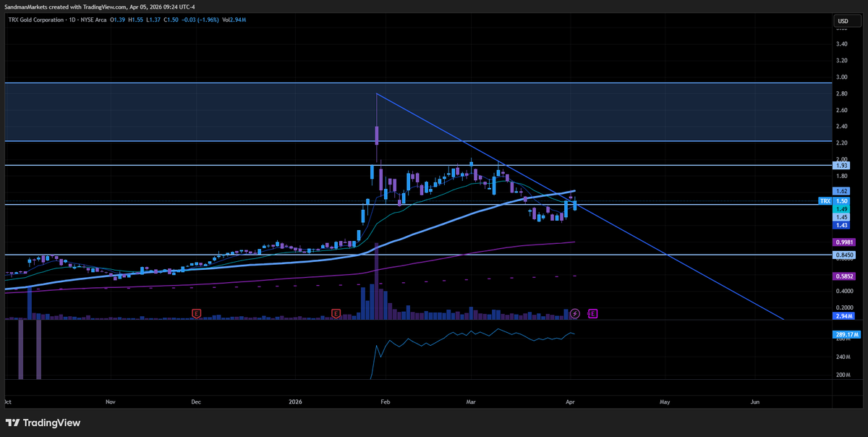Screen dimensions: 868x437
Task: Click the Feb label on time axis
Action: click(385, 401)
